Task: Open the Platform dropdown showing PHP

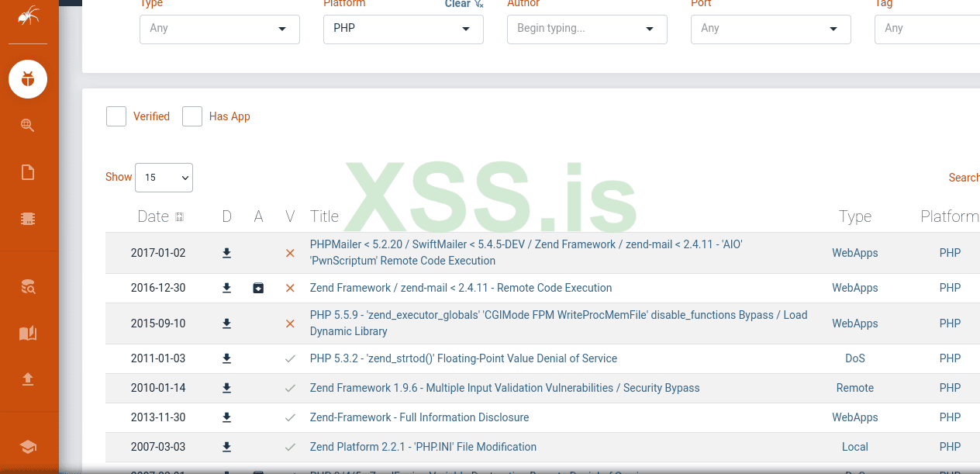Action: pyautogui.click(x=403, y=29)
